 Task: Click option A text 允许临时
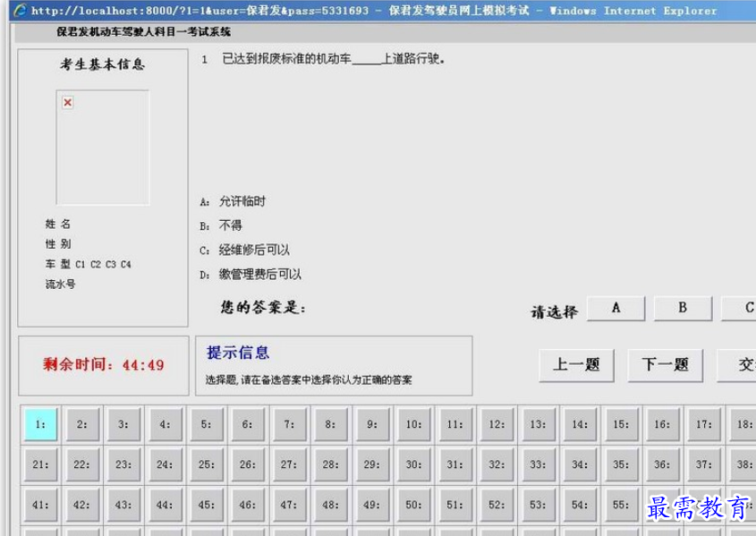(x=242, y=201)
